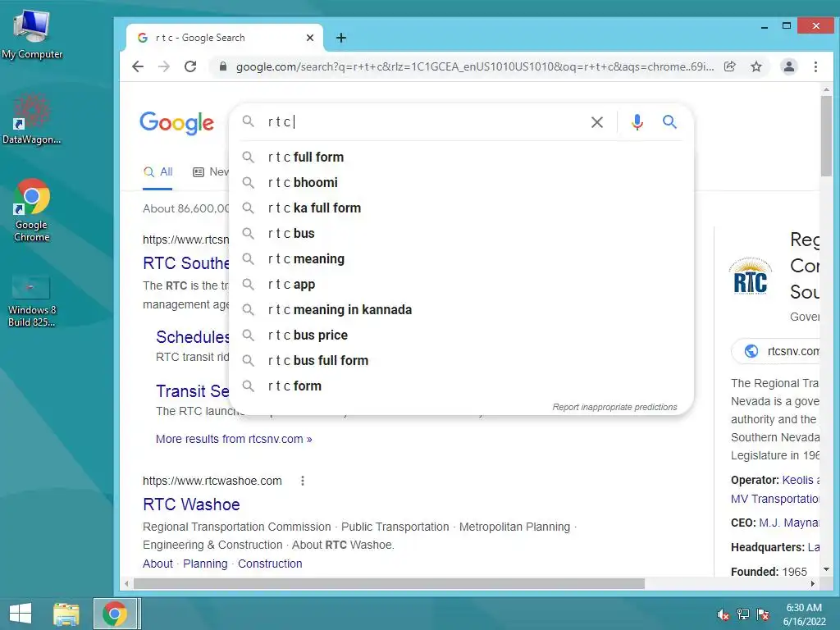840x630 pixels.
Task: Open More results from rtcsnv.com
Action: (234, 439)
